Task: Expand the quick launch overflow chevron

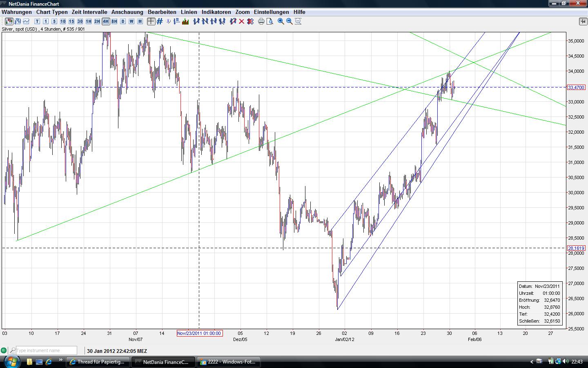Action: pos(61,361)
